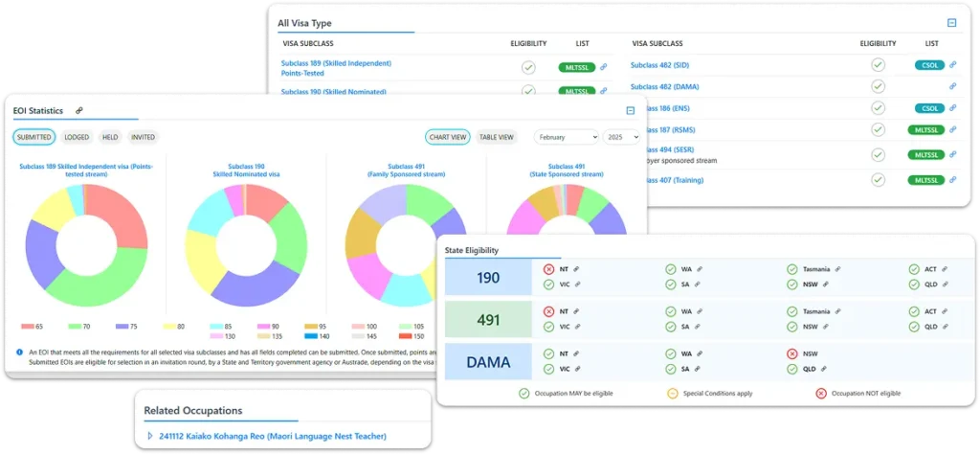Click info icon before the EOI explanation text

click(20, 352)
